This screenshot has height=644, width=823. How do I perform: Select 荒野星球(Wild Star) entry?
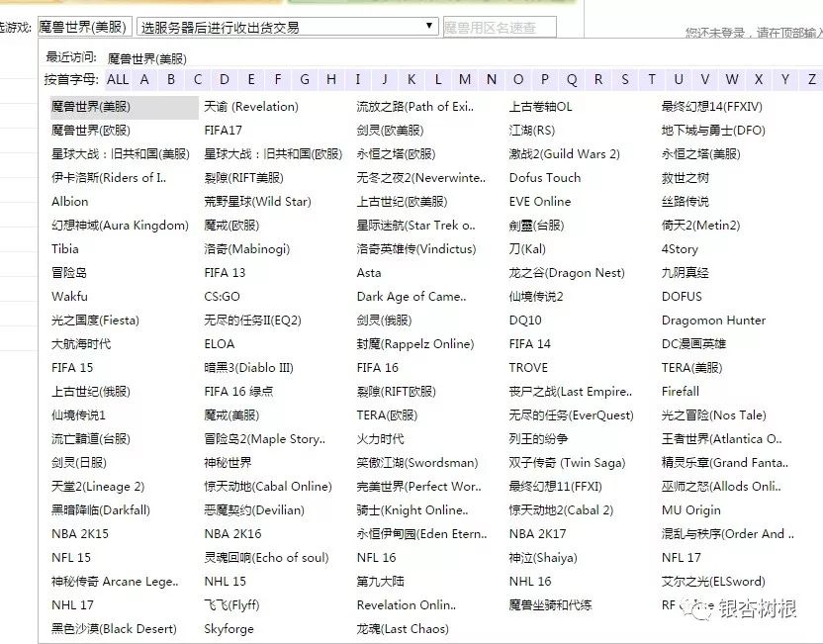[x=258, y=202]
